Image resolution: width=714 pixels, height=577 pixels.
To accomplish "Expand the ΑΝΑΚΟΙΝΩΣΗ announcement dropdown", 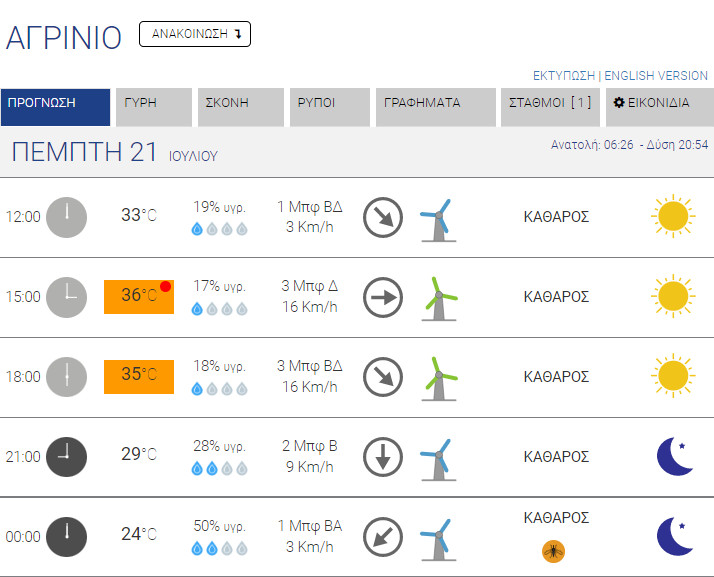I will [195, 34].
